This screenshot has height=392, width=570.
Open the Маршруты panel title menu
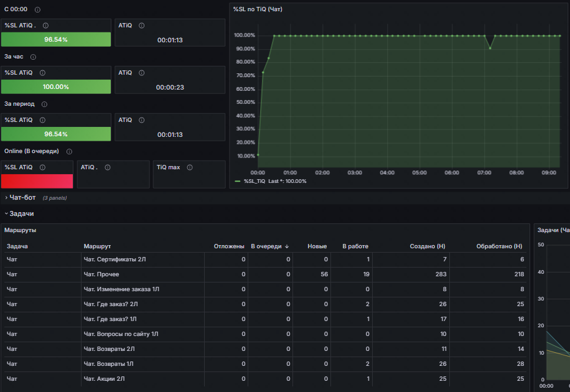click(20, 230)
